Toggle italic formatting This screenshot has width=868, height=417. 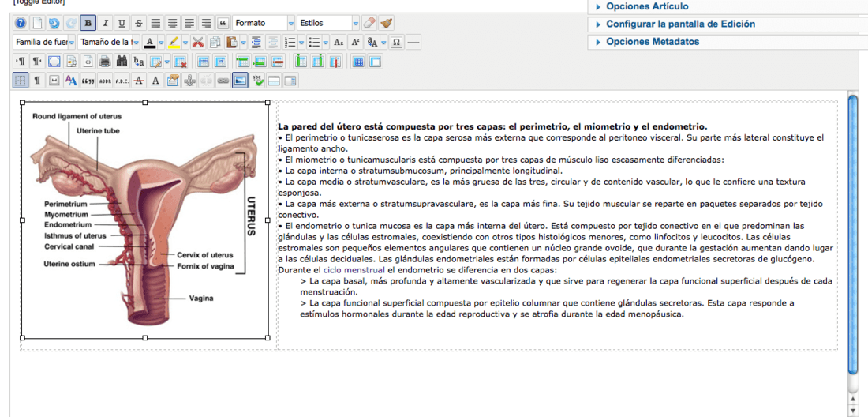(x=105, y=23)
